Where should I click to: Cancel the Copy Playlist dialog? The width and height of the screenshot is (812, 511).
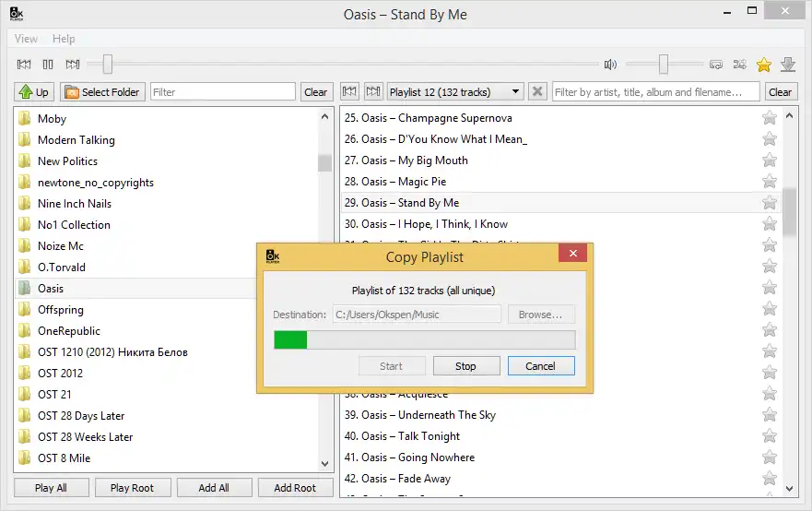point(541,366)
